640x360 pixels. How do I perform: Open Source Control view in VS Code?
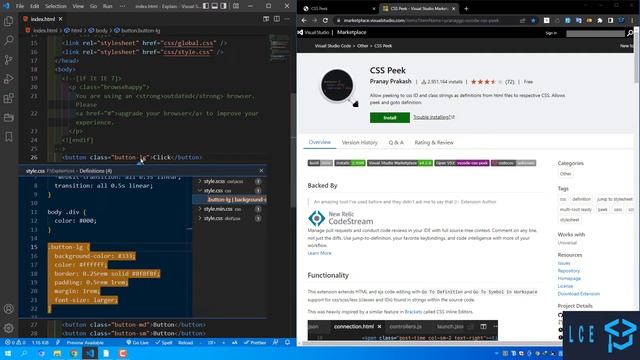[9, 60]
